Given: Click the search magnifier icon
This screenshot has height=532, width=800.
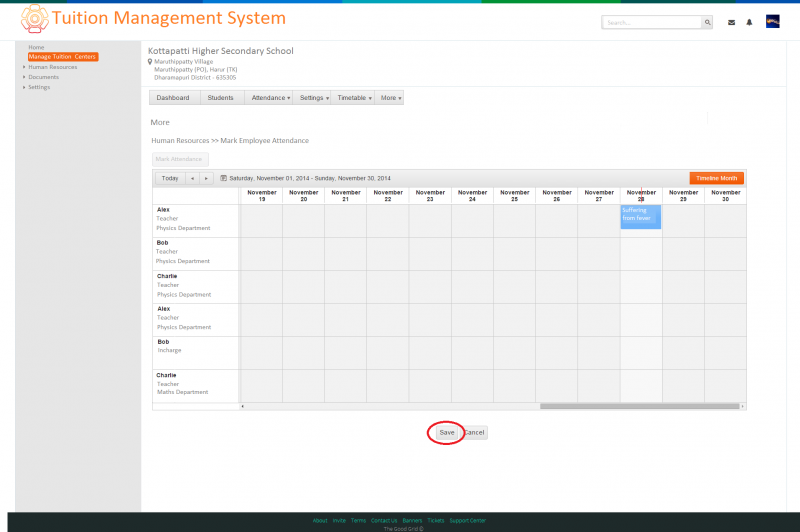Looking at the screenshot, I should [707, 22].
